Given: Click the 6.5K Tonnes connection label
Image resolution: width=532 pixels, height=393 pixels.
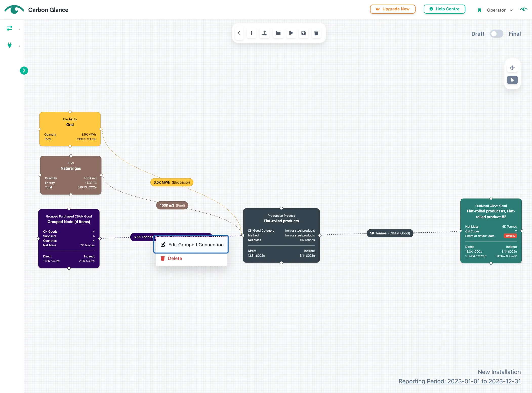Looking at the screenshot, I should [143, 237].
